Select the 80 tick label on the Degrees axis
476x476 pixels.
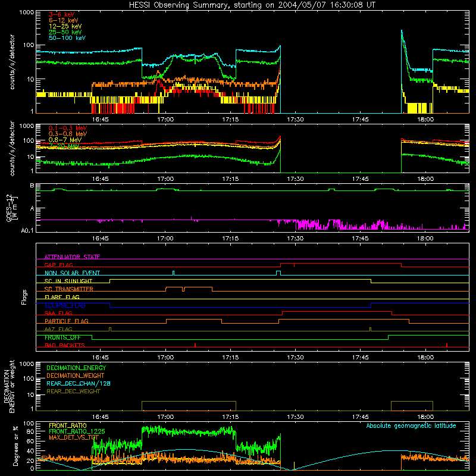click(x=31, y=432)
